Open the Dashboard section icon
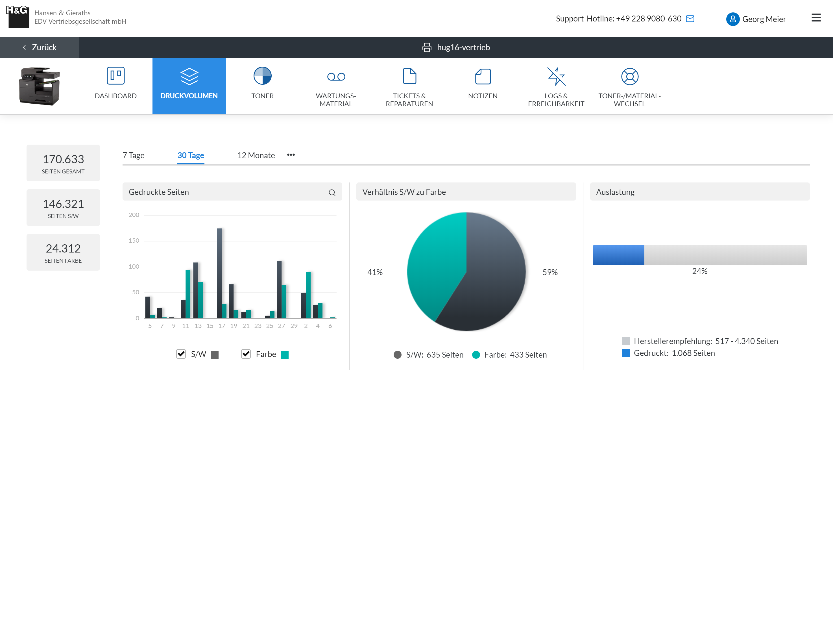 point(115,76)
